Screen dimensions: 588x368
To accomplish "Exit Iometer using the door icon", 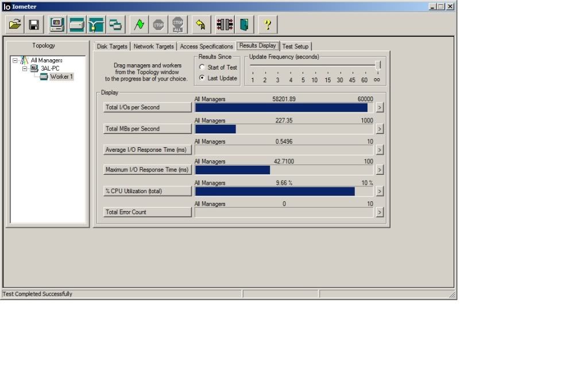I will coord(244,25).
